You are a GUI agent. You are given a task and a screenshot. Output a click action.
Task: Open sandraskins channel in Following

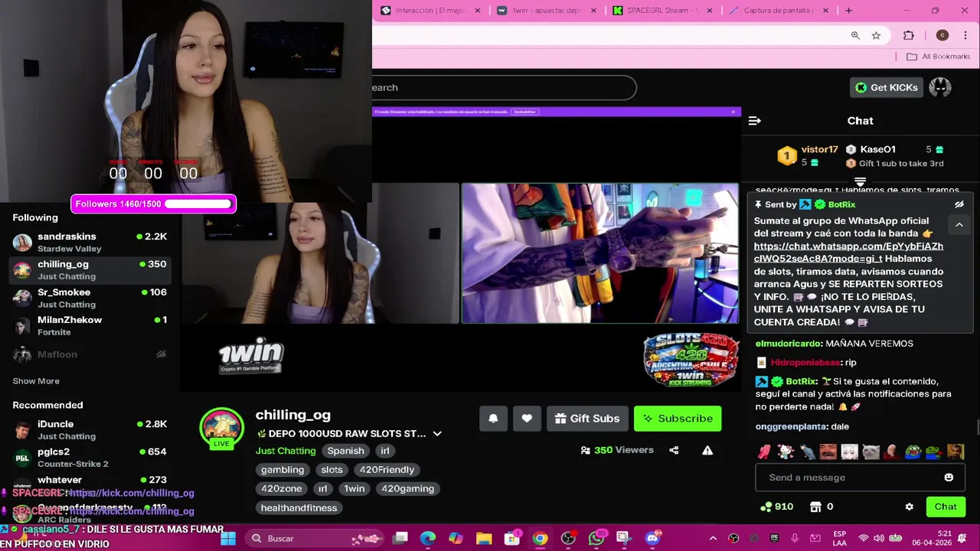[x=90, y=242]
